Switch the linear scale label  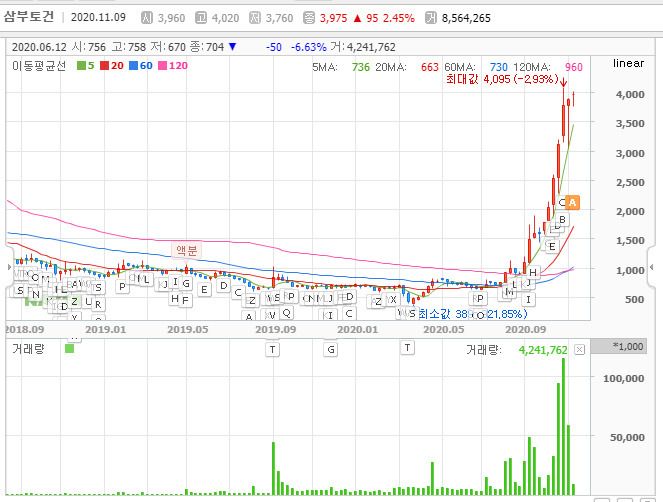(628, 63)
